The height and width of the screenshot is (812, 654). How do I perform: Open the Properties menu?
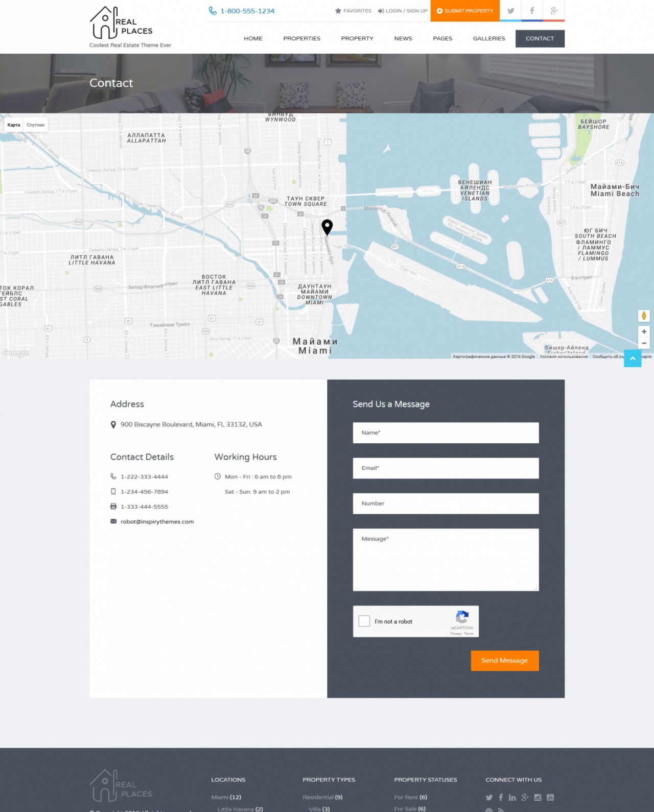(302, 38)
